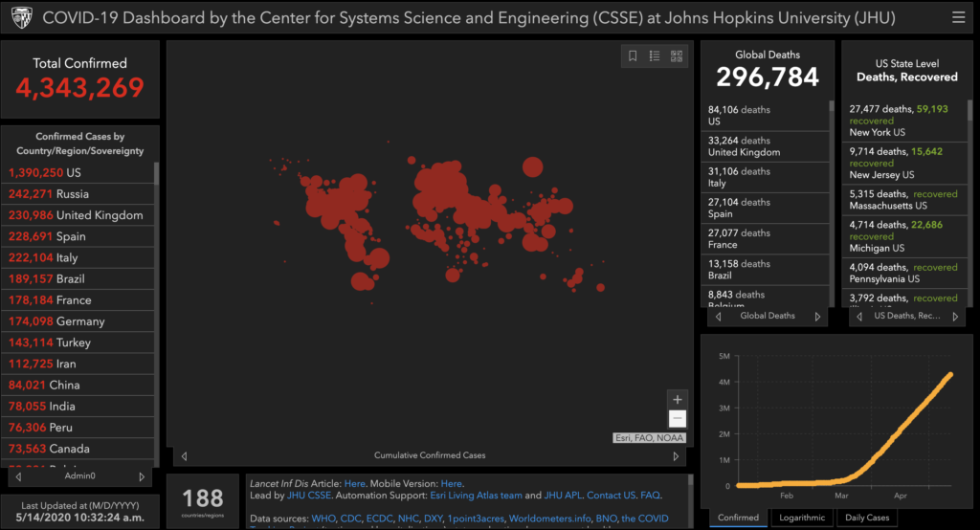Select Brazil row with 189,157 cases
Viewport: 980px width, 530px height.
78,278
